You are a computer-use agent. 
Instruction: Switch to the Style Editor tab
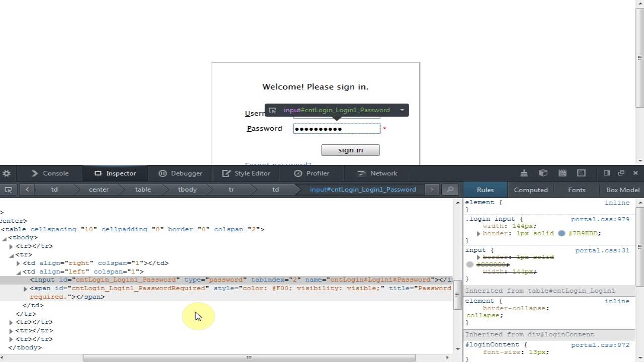(246, 173)
